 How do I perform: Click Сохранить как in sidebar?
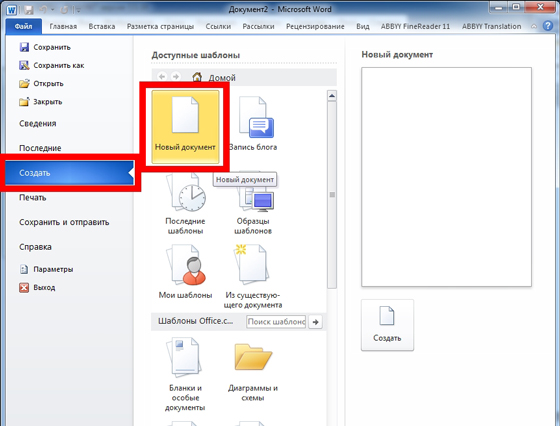point(52,65)
